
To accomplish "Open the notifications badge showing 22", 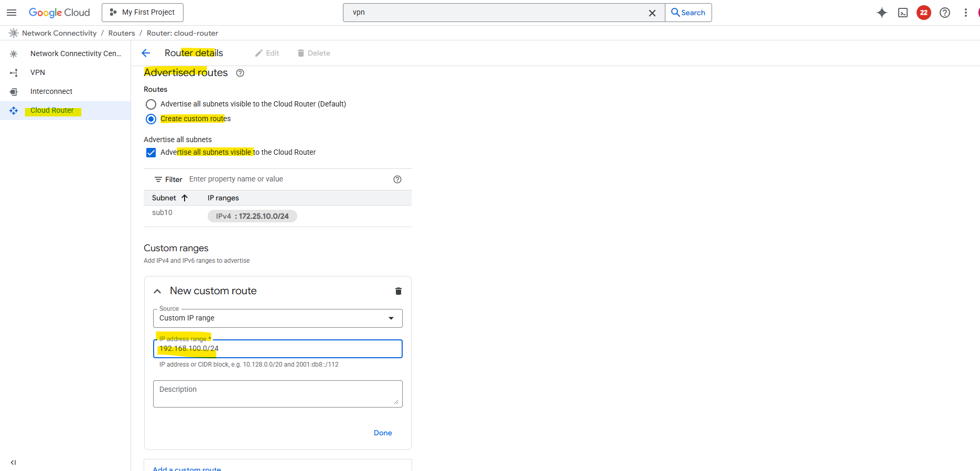I will coord(924,13).
